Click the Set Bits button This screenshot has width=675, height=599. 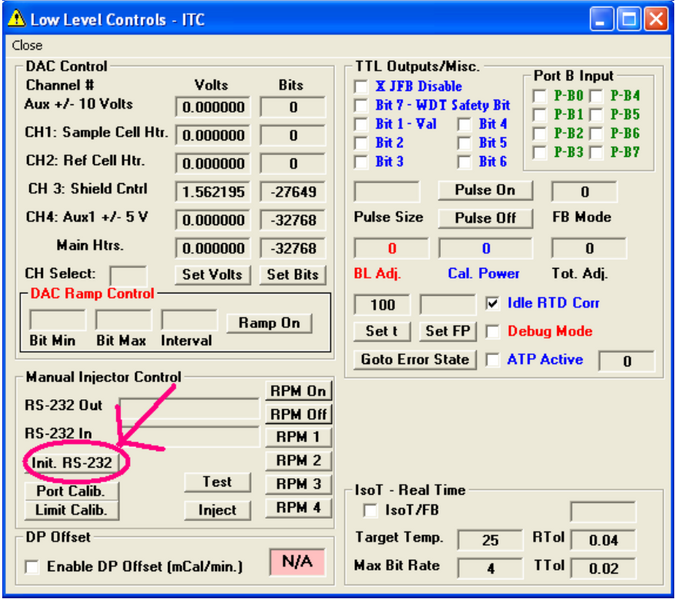pos(292,275)
